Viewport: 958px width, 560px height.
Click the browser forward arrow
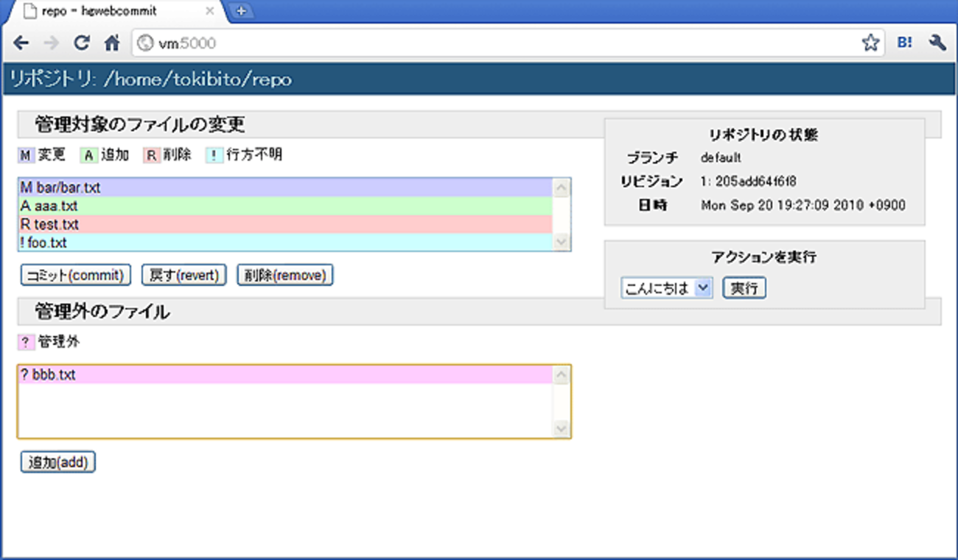tap(51, 43)
